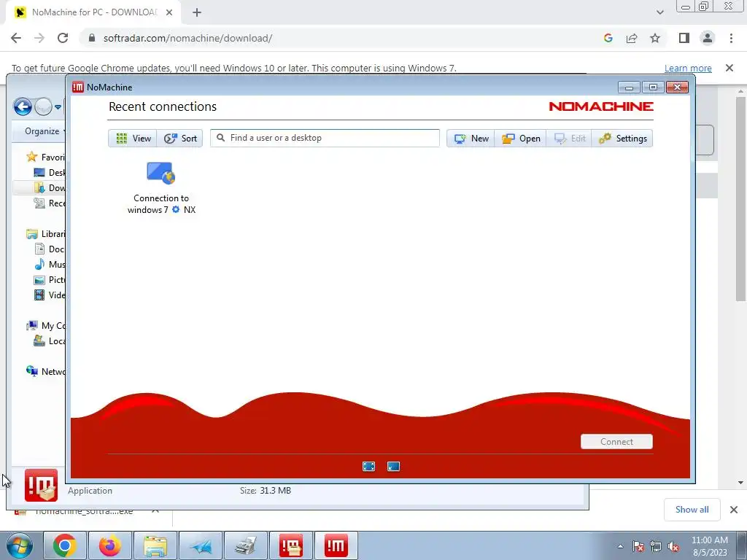This screenshot has height=560, width=747.
Task: Click the paper plane taskbar icon
Action: click(x=201, y=545)
